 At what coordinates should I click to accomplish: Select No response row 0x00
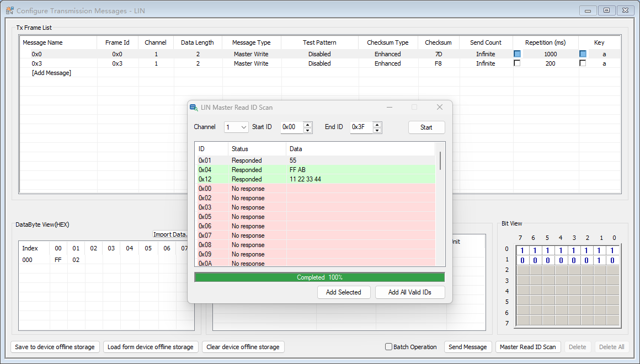click(316, 189)
